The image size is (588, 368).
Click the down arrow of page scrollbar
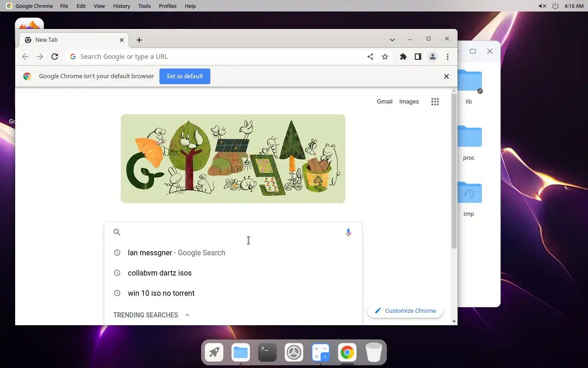tap(454, 322)
